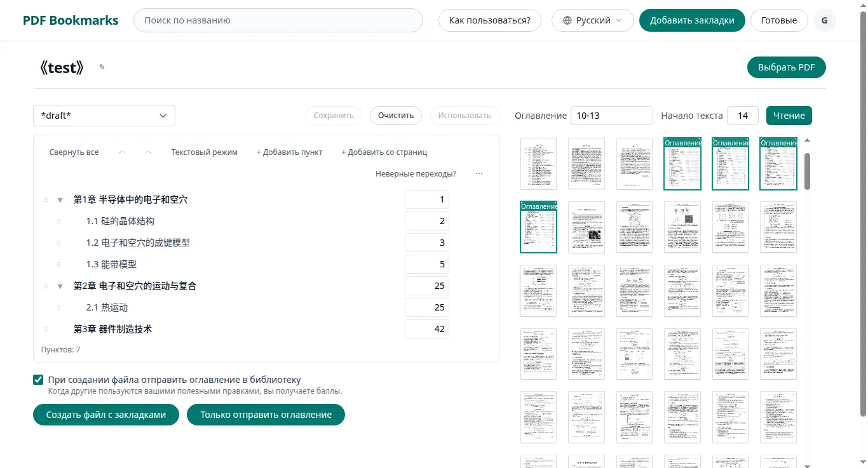Click drag handle for 1.3 能带模型 row

coord(58,265)
